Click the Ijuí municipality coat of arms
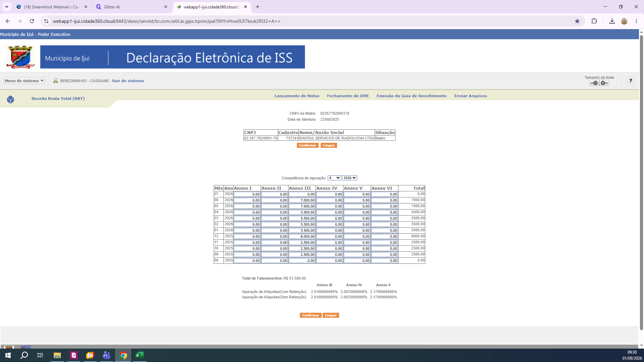 pyautogui.click(x=20, y=57)
